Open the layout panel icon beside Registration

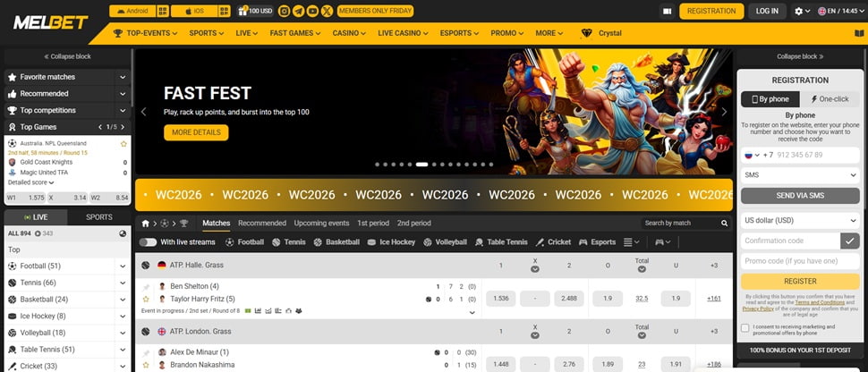click(x=667, y=11)
